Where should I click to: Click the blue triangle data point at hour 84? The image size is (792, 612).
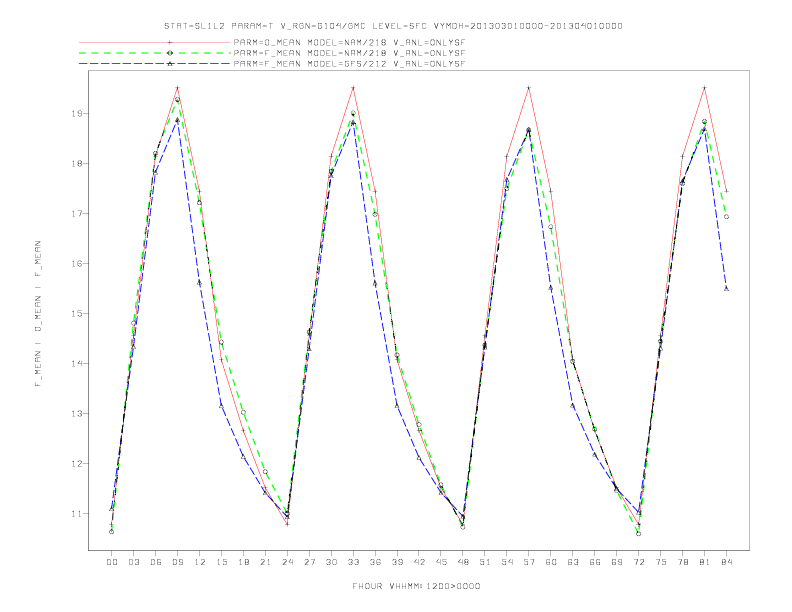726,288
